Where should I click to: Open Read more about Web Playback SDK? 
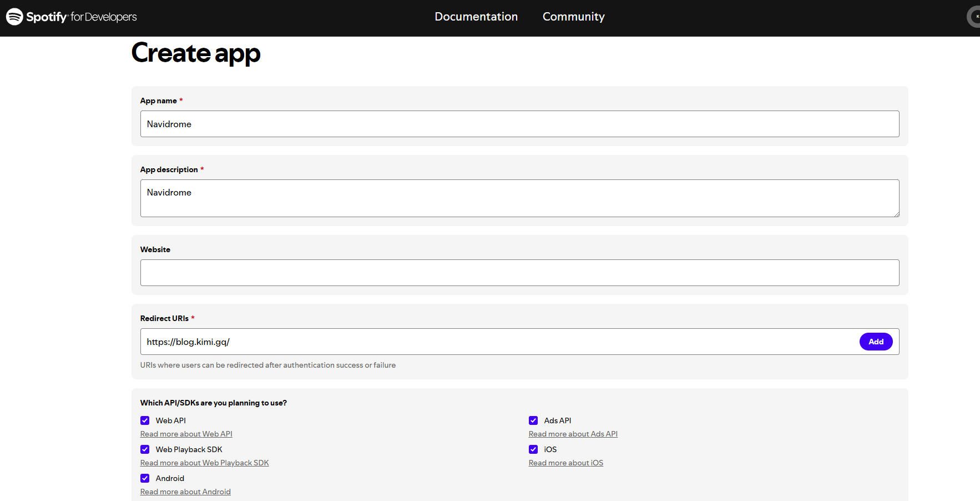click(204, 463)
